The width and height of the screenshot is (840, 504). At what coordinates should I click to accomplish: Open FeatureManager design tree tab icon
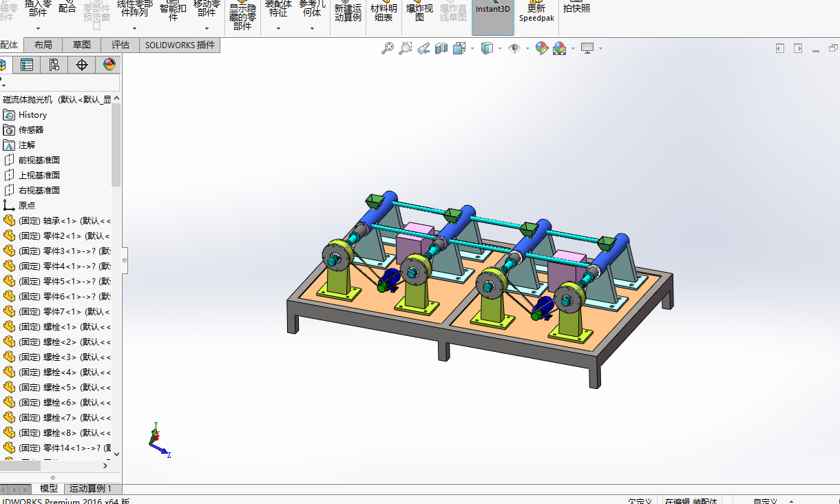click(3, 65)
